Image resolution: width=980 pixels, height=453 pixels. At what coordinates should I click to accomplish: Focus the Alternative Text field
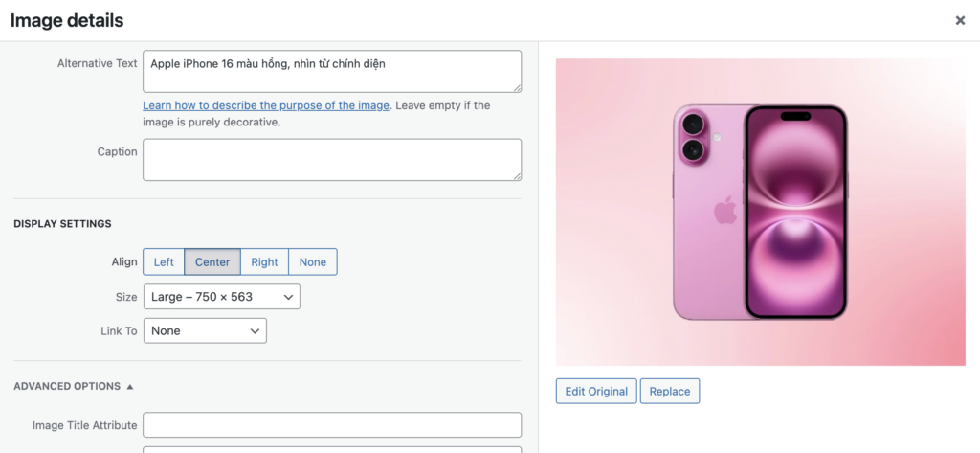(x=331, y=71)
